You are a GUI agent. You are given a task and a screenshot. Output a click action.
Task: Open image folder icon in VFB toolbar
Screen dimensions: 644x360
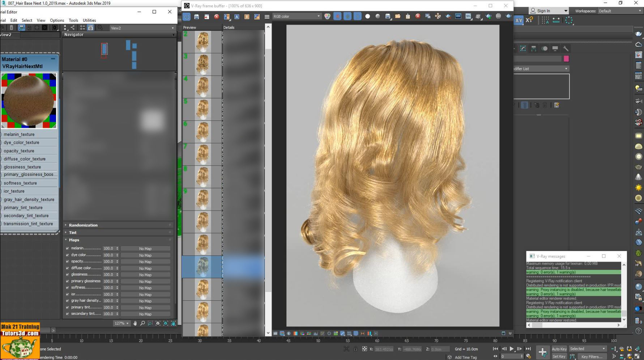[x=398, y=16]
